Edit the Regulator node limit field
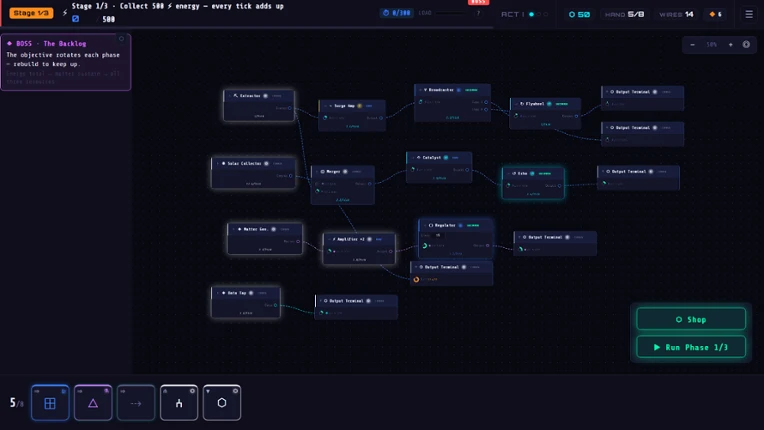764x430 pixels. (439, 235)
